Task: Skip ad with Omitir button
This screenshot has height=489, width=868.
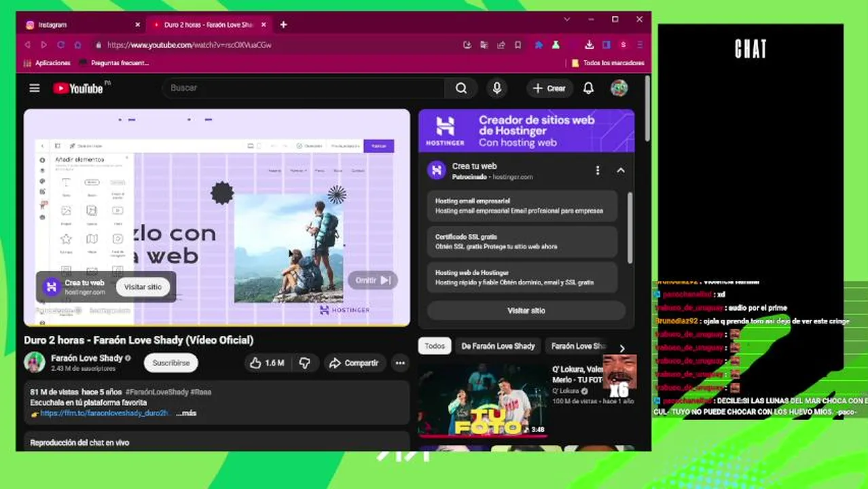Action: [x=372, y=280]
